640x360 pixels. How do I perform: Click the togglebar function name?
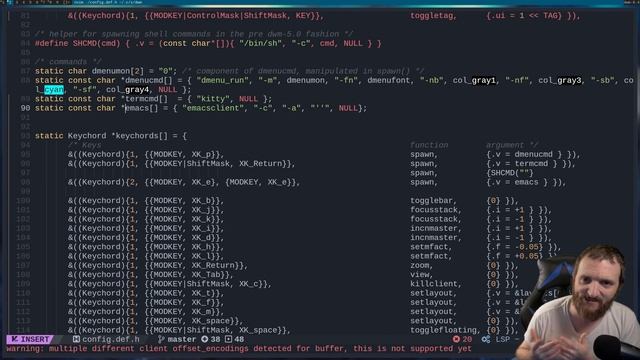(431, 200)
